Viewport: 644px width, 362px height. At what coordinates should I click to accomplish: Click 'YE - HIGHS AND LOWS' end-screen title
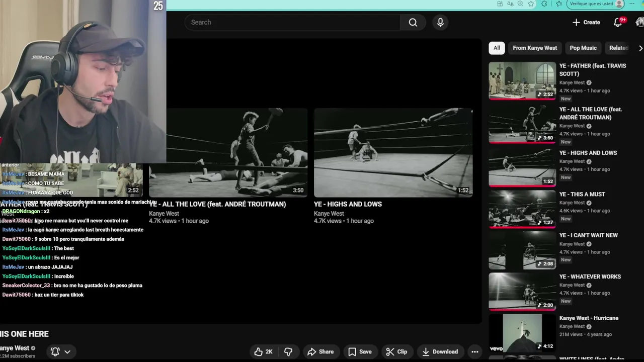(x=348, y=204)
